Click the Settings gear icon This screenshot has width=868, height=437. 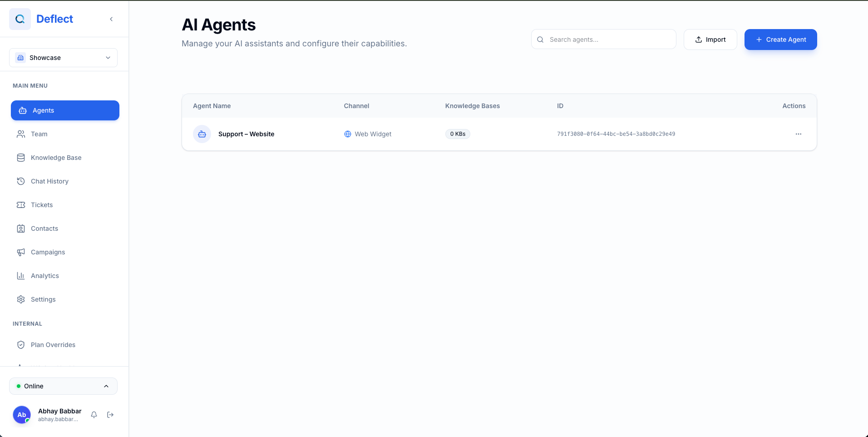pos(21,299)
